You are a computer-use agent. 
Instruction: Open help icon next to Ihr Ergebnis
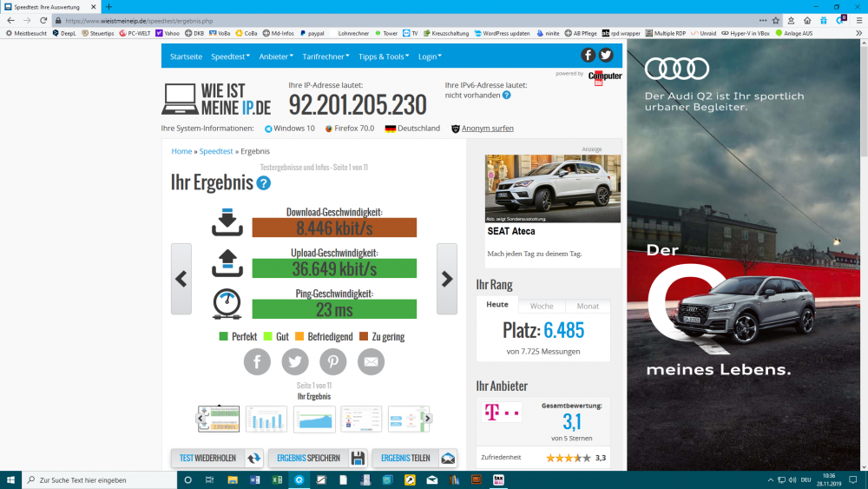click(x=264, y=183)
